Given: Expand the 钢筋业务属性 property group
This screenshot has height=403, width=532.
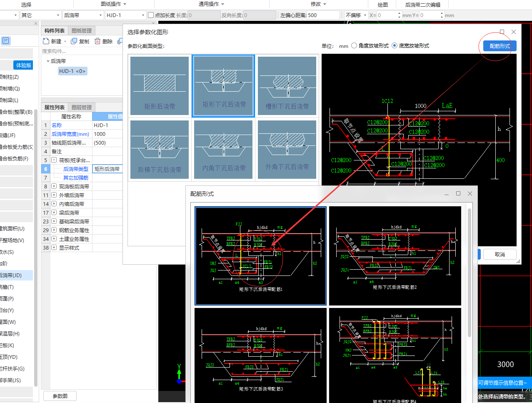Looking at the screenshot, I should tap(54, 230).
